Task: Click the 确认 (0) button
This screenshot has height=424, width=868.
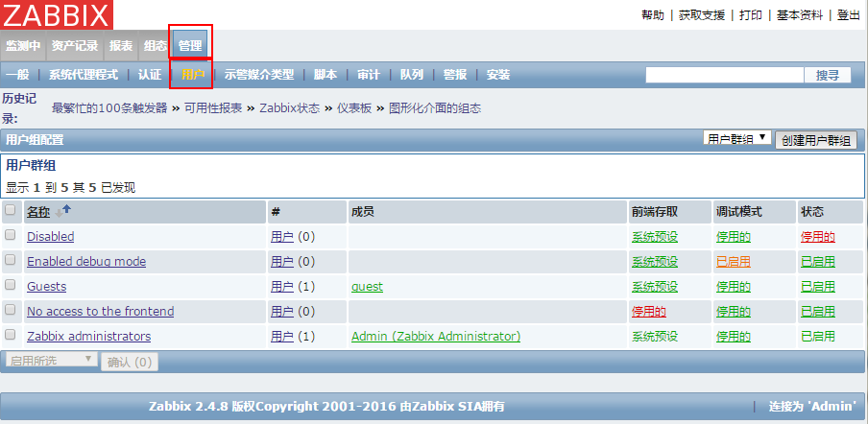Action: 130,362
